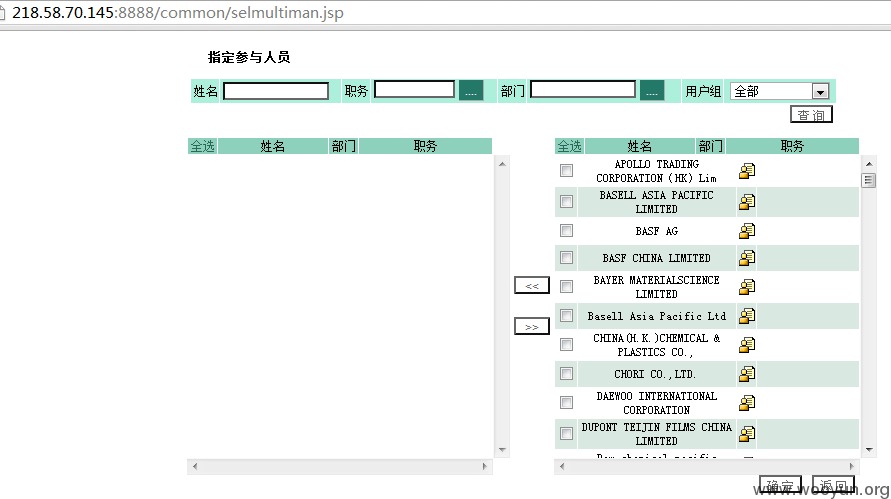Check the BASELL ASIA PACIFIC LIMITED checkbox
The height and width of the screenshot is (499, 891).
[567, 201]
